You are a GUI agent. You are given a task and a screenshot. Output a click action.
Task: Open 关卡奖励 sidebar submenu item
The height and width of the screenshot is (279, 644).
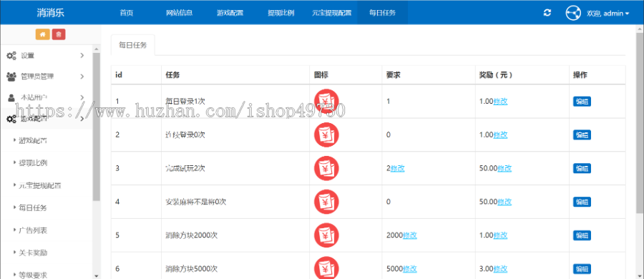33,253
